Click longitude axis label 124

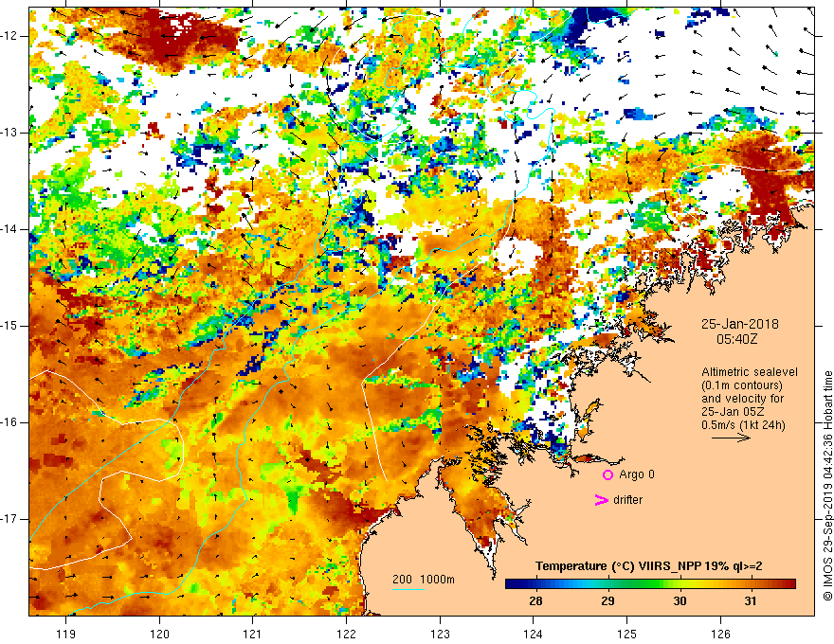point(533,634)
